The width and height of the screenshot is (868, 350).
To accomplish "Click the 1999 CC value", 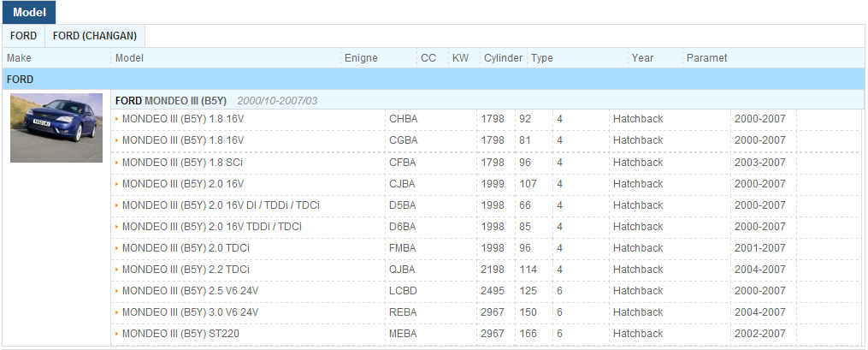I will tap(493, 184).
